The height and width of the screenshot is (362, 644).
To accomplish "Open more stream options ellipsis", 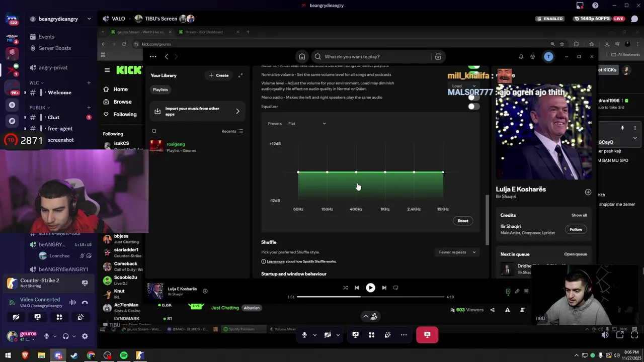I will coord(404,335).
